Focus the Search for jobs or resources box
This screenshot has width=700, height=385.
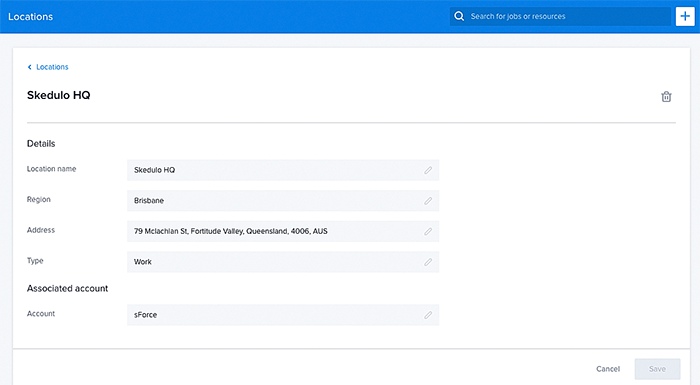pos(560,17)
